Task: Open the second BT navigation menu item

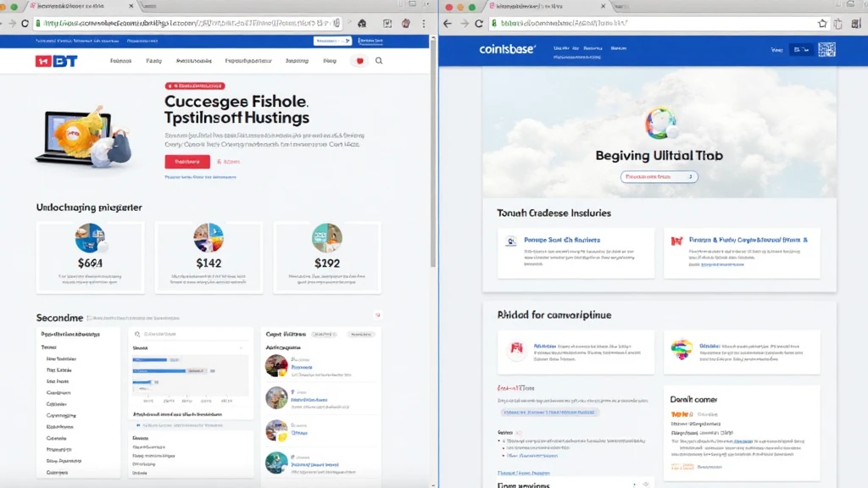Action: point(154,61)
